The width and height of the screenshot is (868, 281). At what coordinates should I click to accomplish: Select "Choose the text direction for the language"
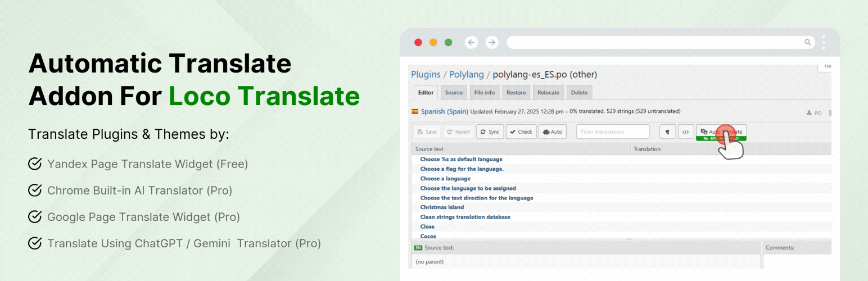477,198
